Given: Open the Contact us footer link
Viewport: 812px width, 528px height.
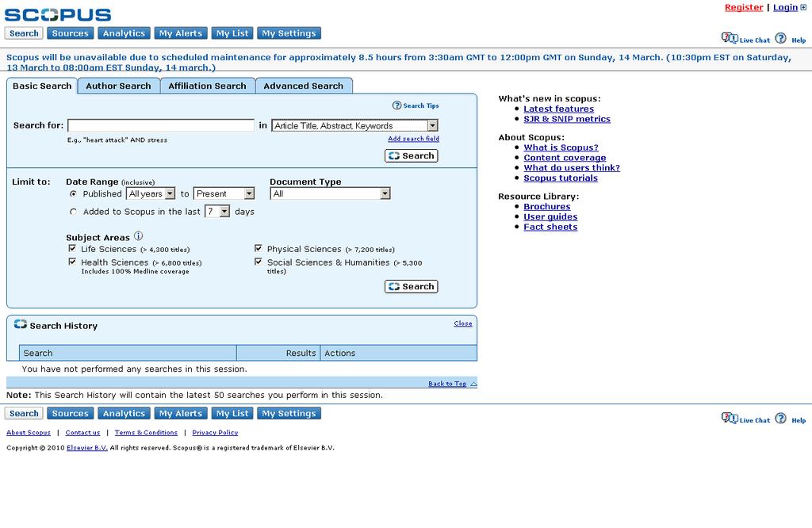Looking at the screenshot, I should point(82,433).
